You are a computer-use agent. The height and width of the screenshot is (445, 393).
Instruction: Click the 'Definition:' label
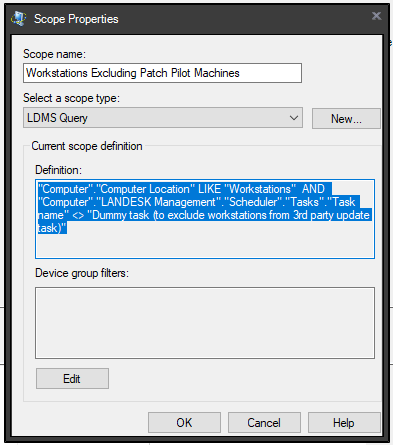(58, 170)
